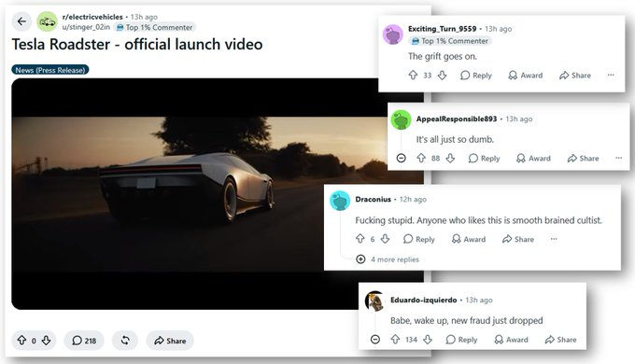635x364 pixels.
Task: Reply to 'The grift goes on' comment
Action: (x=476, y=76)
